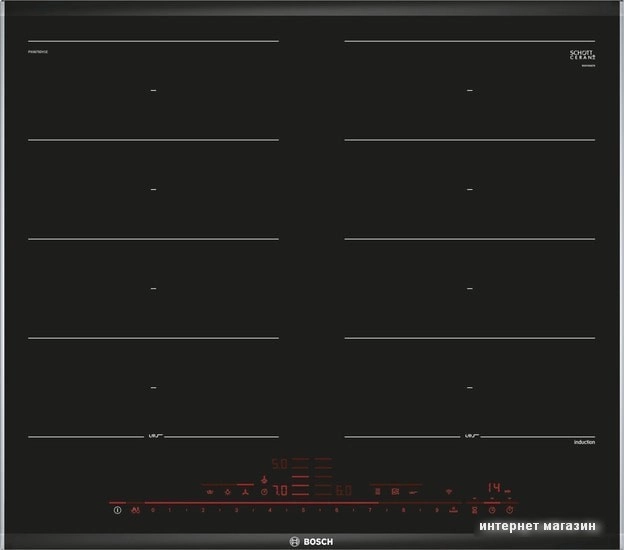This screenshot has width=624, height=550.
Task: Select the zone displaying 5.0
Action: point(279,463)
